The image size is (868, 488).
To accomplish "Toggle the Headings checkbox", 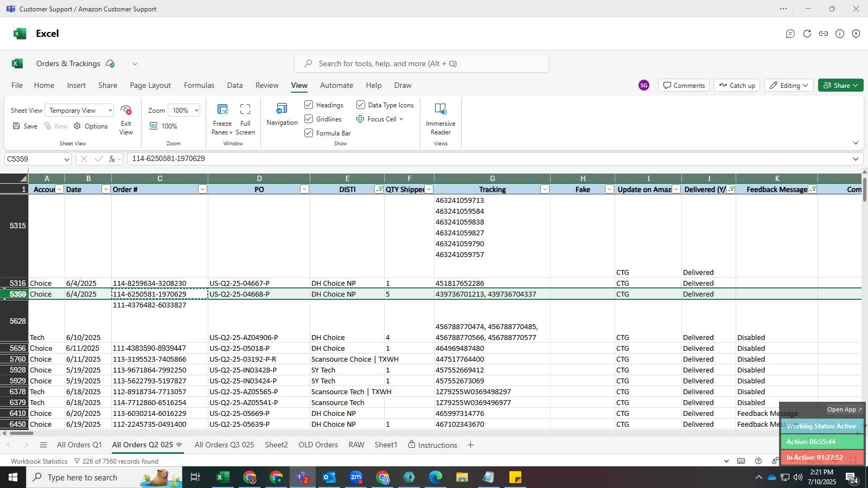I will (309, 105).
